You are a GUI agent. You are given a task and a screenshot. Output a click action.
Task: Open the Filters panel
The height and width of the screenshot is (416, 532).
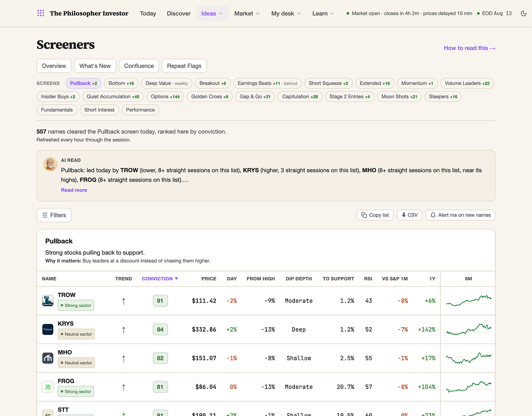click(x=54, y=215)
